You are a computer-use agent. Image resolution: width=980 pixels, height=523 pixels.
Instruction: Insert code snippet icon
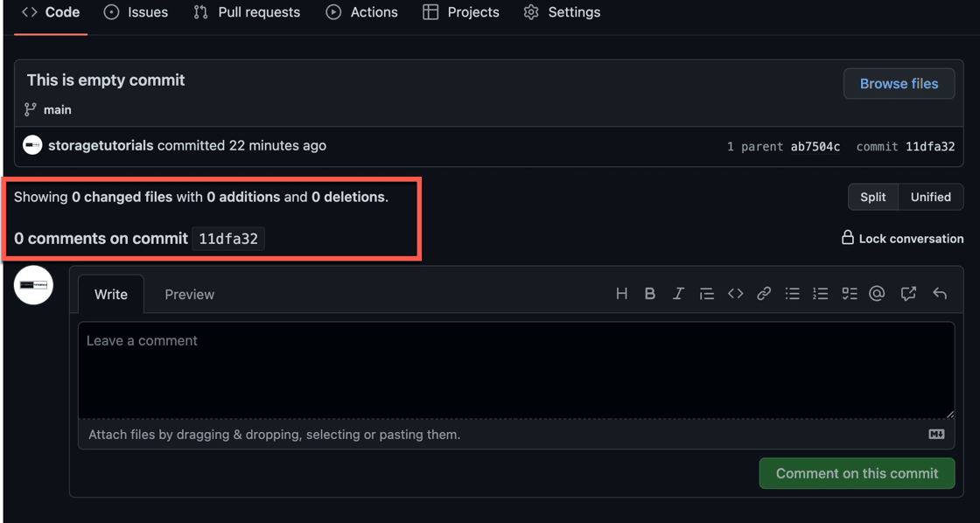click(x=736, y=294)
